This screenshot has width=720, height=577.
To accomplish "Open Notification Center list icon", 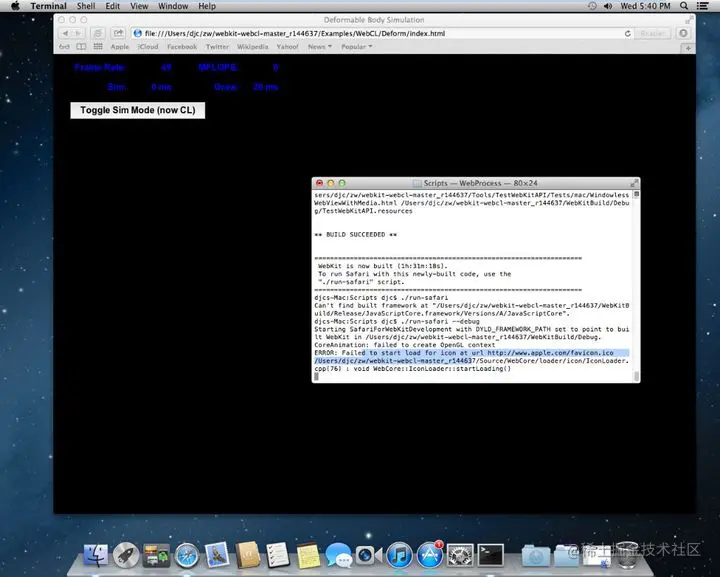I will tap(702, 6).
